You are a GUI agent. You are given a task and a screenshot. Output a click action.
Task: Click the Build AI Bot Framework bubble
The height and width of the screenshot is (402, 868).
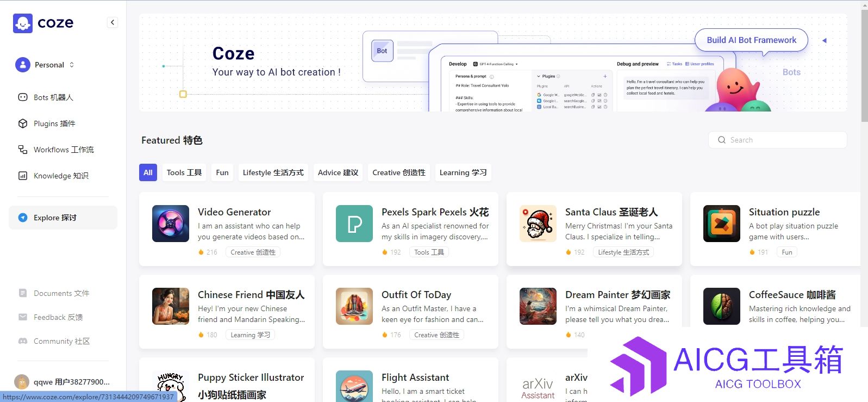coord(751,40)
